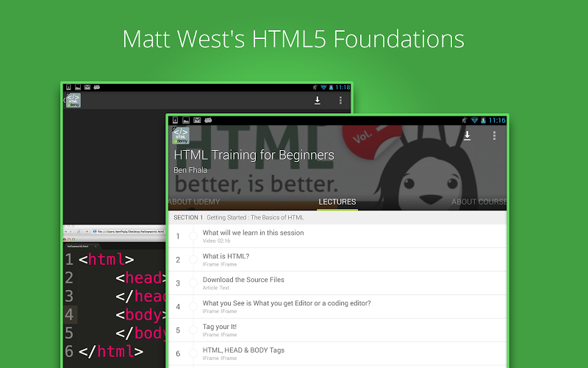Mark lecture 5 'Tag your It!' circle

[x=193, y=330]
